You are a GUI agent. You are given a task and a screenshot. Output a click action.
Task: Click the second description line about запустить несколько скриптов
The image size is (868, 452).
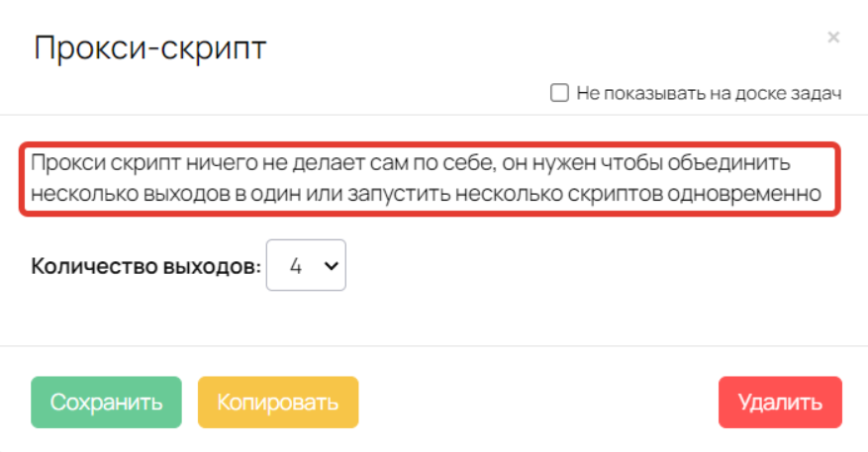426,194
